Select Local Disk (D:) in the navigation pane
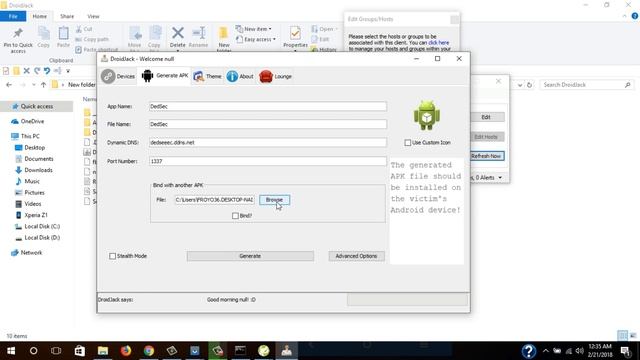640x360 pixels. coord(42,238)
